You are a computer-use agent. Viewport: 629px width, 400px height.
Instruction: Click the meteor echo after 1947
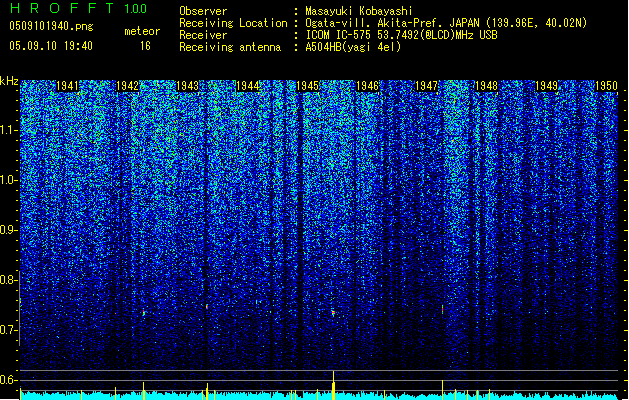(x=442, y=309)
